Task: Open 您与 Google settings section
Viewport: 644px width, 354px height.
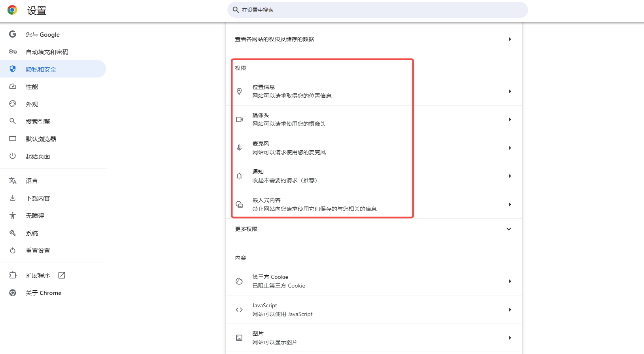Action: coord(53,34)
